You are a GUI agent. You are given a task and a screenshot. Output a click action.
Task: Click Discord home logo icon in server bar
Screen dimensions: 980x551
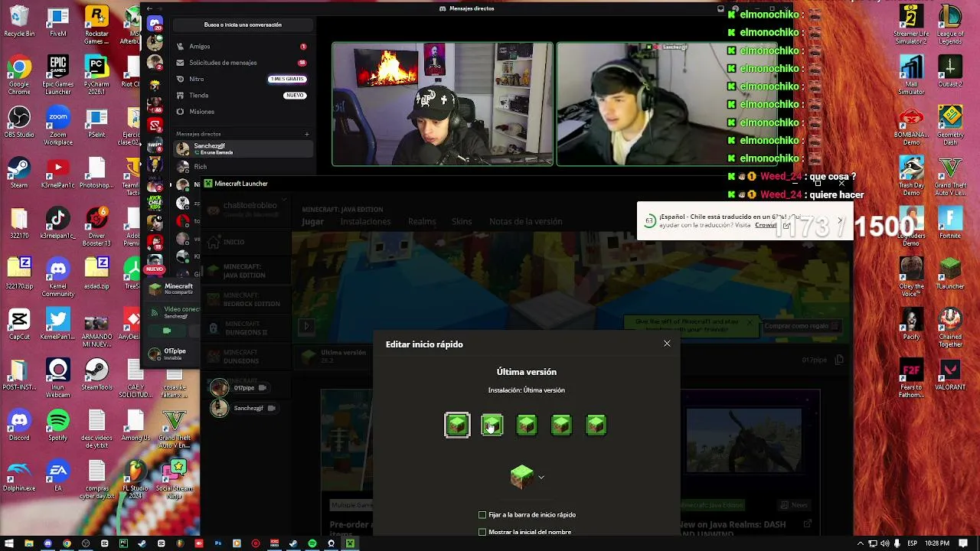155,24
